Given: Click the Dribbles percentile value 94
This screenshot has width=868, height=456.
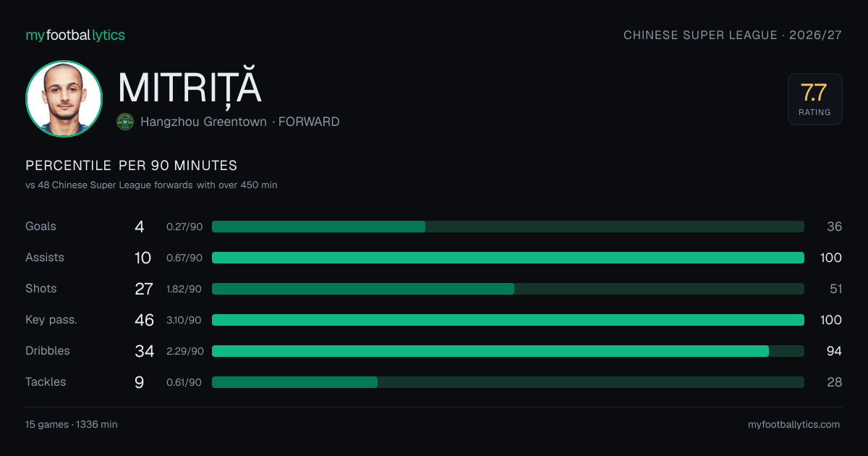Looking at the screenshot, I should tap(834, 351).
